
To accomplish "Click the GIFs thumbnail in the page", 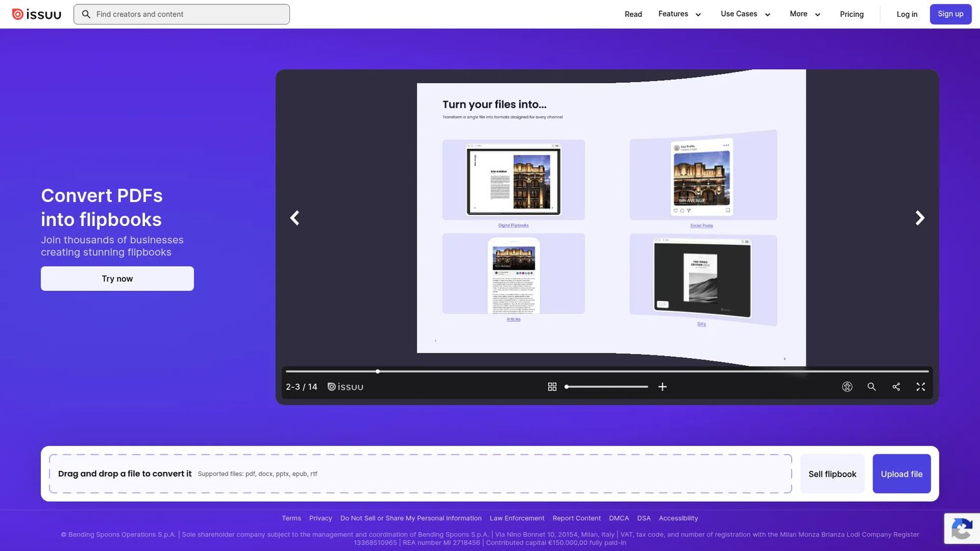I will coord(703,280).
